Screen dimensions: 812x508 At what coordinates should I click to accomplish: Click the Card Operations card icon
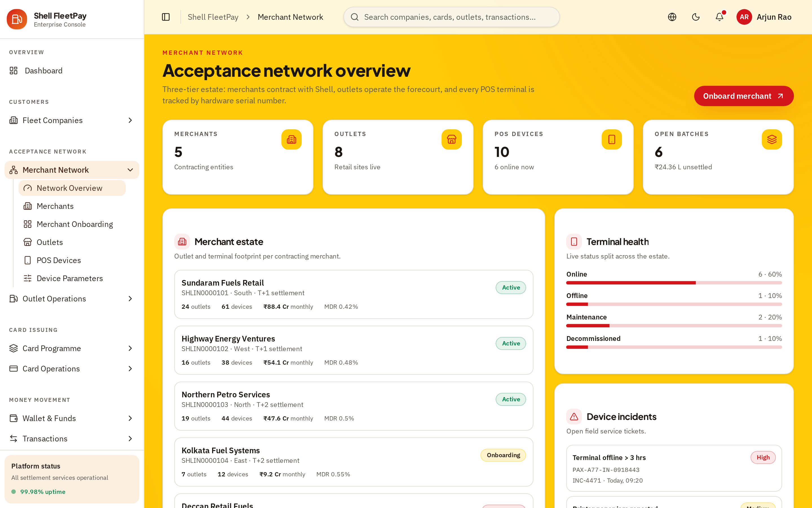pyautogui.click(x=14, y=369)
